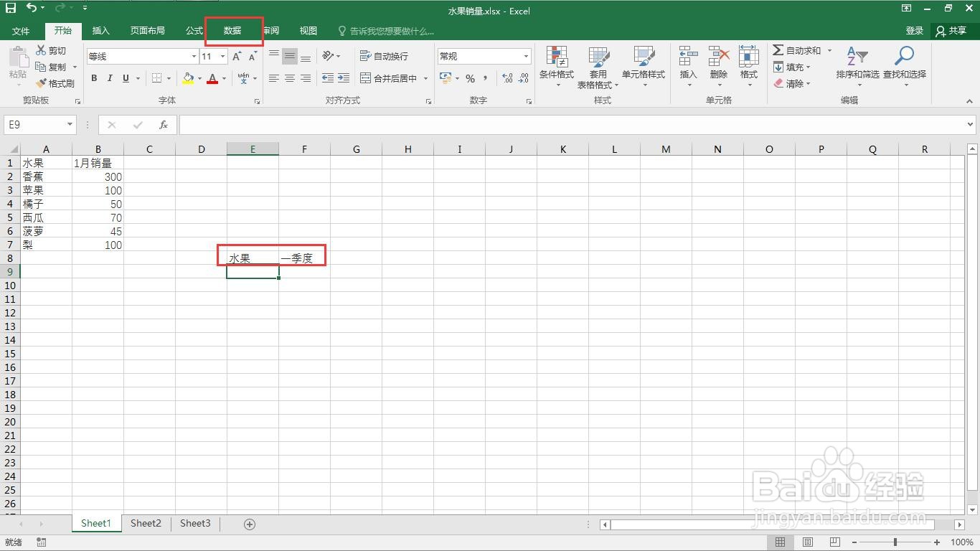Image resolution: width=980 pixels, height=551 pixels.
Task: Open the 文件 File tab
Action: [x=21, y=31]
